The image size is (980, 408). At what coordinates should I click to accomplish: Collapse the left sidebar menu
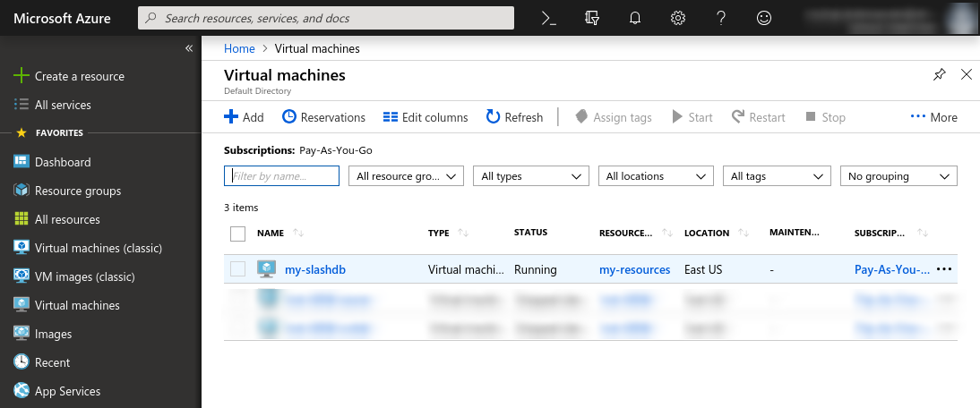pos(189,48)
